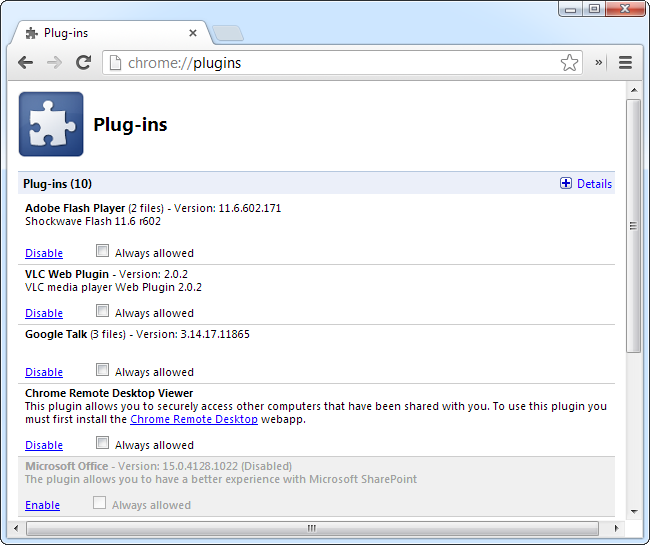Click the Google Talk version text

(x=193, y=334)
